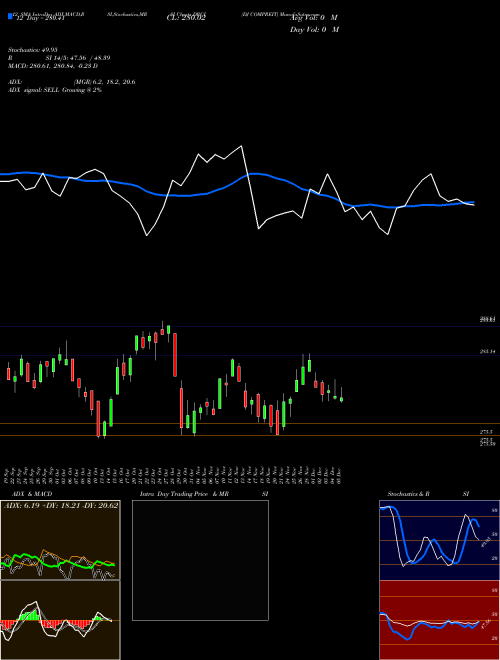Open the MACD histogram chart thumbnail
Screen dimensions: 500x660
60,620
